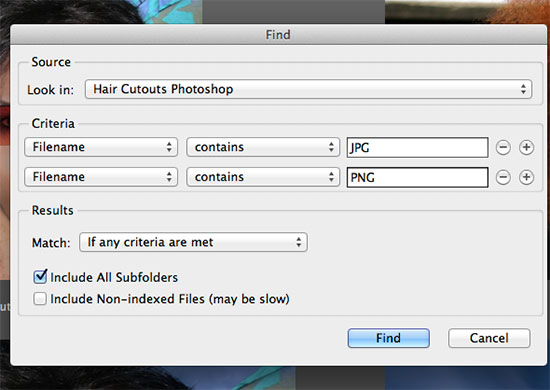Enable Include Non-indexed Files option

pos(40,299)
